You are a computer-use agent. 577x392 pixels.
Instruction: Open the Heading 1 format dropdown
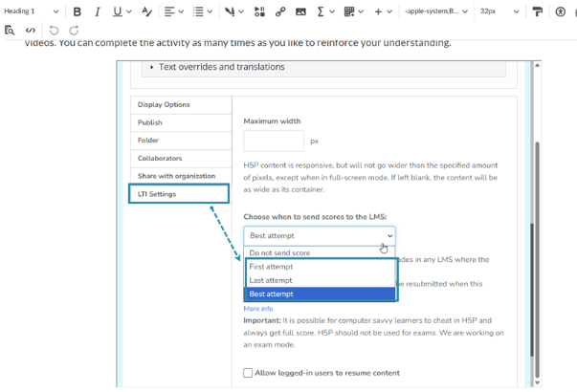[x=31, y=11]
